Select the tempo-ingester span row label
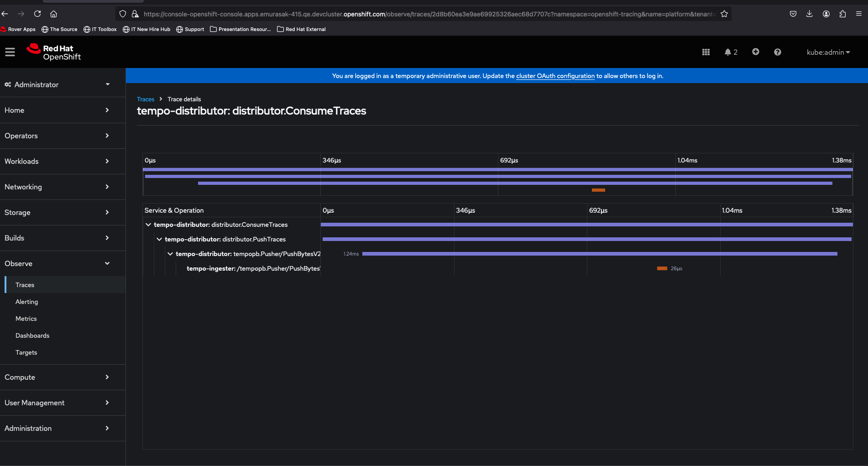Viewport: 868px width, 466px height. point(253,268)
